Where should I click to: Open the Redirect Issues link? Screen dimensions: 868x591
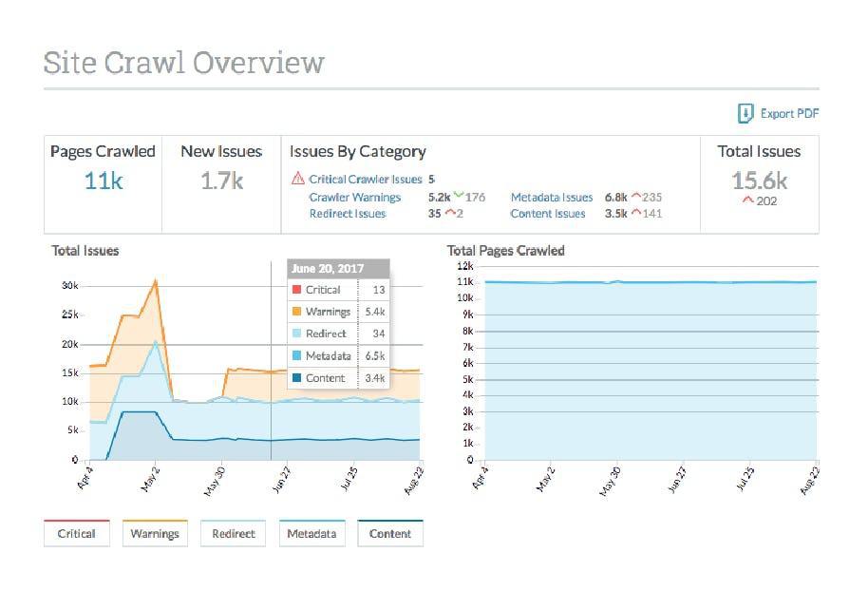[349, 214]
